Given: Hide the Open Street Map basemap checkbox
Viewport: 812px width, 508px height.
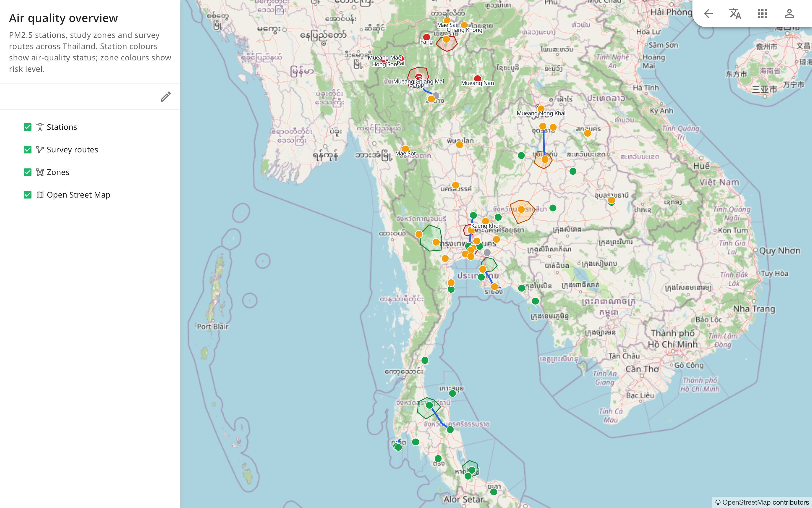Looking at the screenshot, I should click(x=28, y=194).
